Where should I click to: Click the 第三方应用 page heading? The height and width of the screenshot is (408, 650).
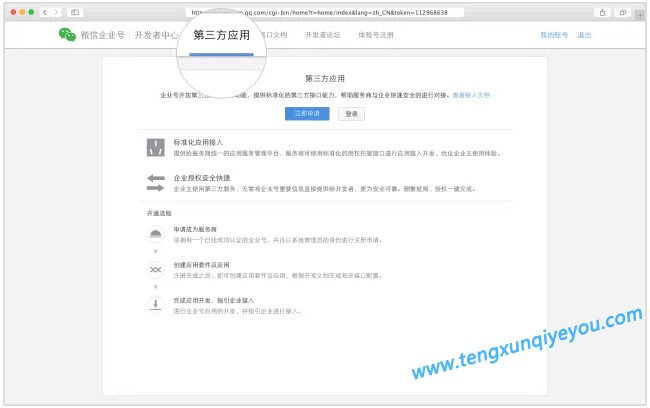pyautogui.click(x=325, y=78)
